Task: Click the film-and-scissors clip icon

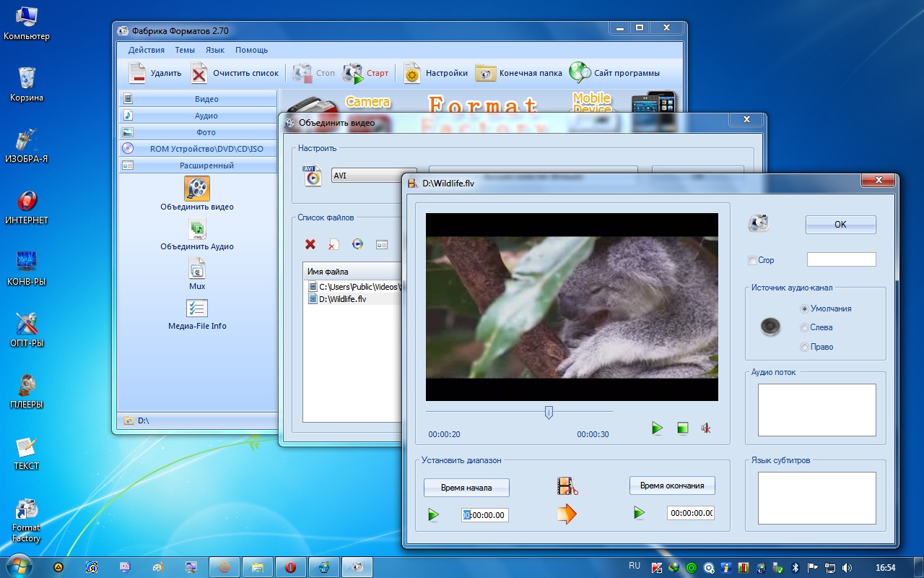Action: pos(567,486)
